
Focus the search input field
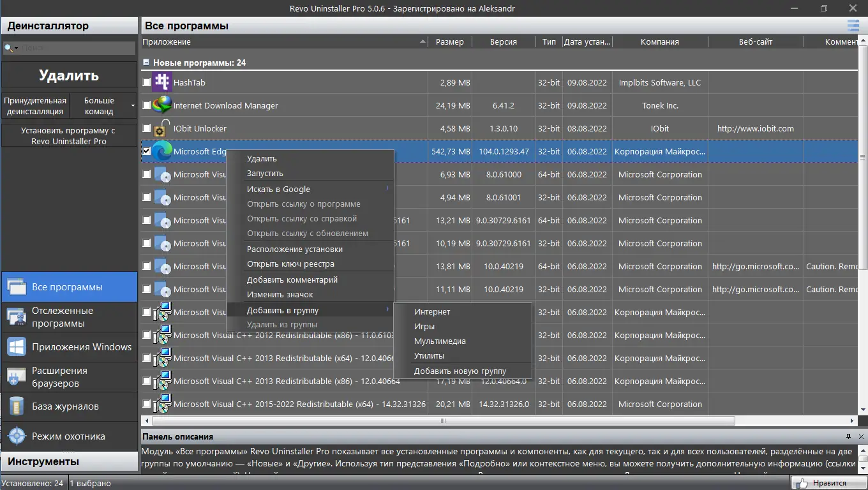click(77, 48)
